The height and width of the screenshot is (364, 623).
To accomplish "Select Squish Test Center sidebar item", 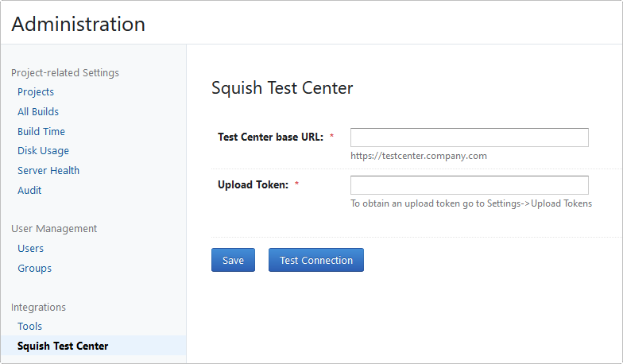I will coord(63,346).
